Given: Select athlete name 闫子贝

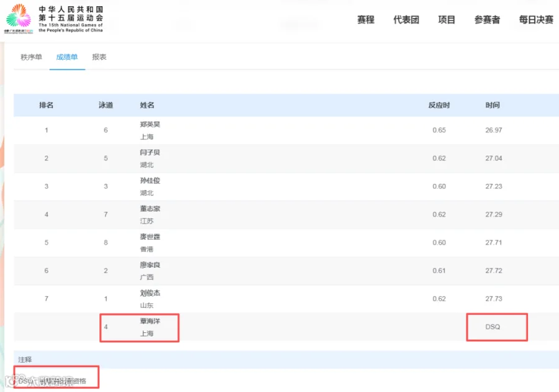Looking at the screenshot, I should coord(150,152).
